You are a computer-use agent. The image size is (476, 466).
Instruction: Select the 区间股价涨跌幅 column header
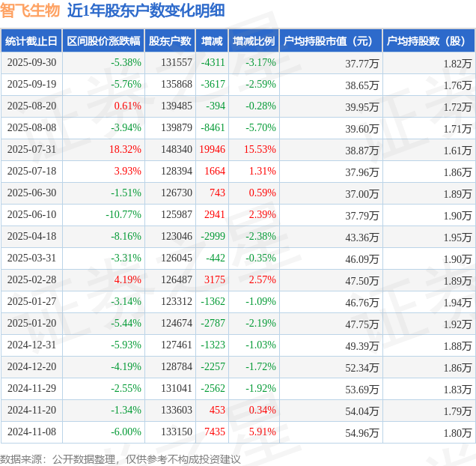coord(103,41)
